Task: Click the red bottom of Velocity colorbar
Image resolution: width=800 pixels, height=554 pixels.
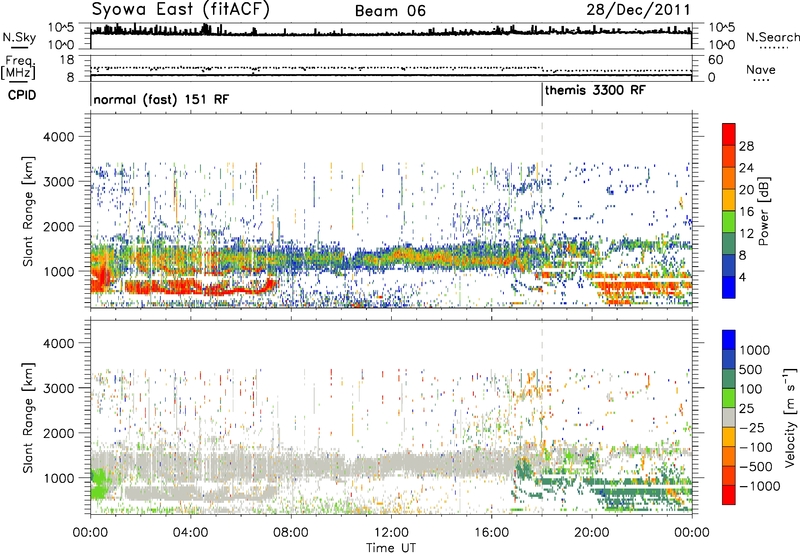Action: pyautogui.click(x=729, y=494)
